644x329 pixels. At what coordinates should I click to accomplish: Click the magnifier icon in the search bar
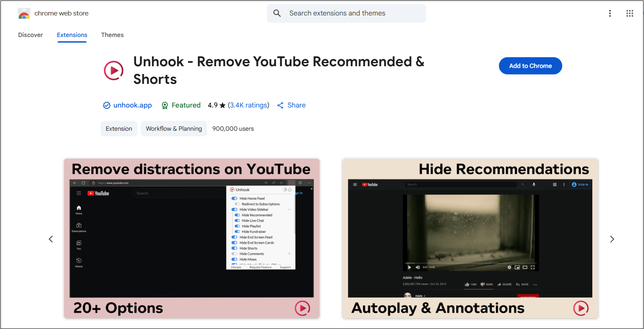(277, 13)
